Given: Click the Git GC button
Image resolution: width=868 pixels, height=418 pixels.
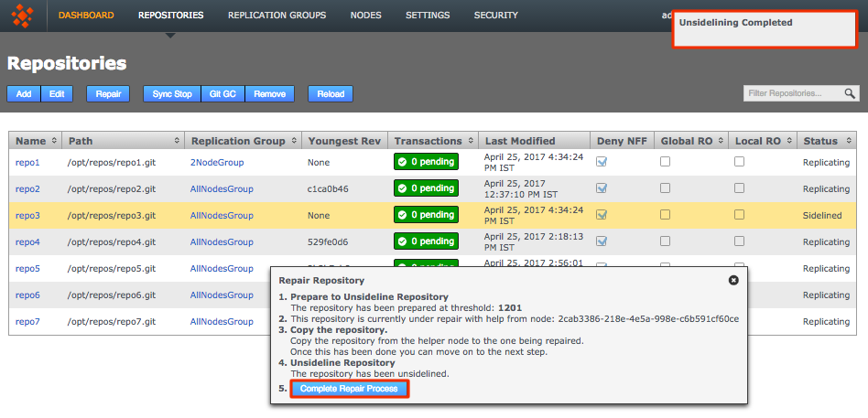Looking at the screenshot, I should [x=221, y=94].
